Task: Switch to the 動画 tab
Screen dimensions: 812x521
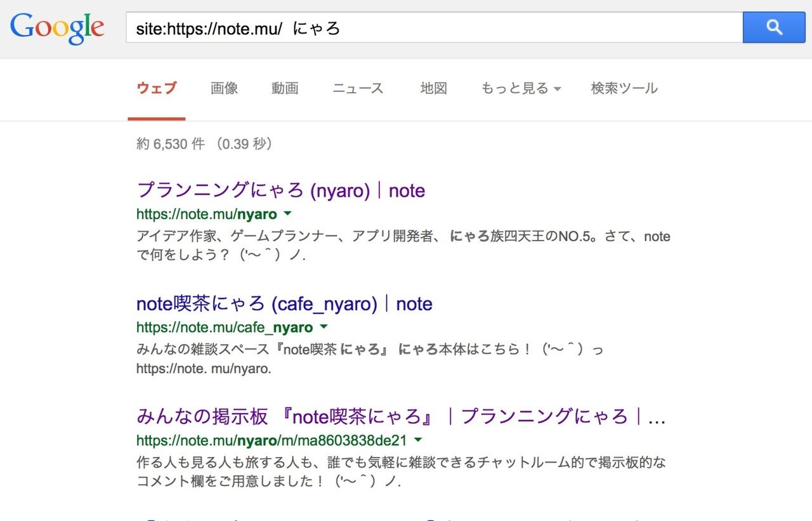Action: (285, 88)
